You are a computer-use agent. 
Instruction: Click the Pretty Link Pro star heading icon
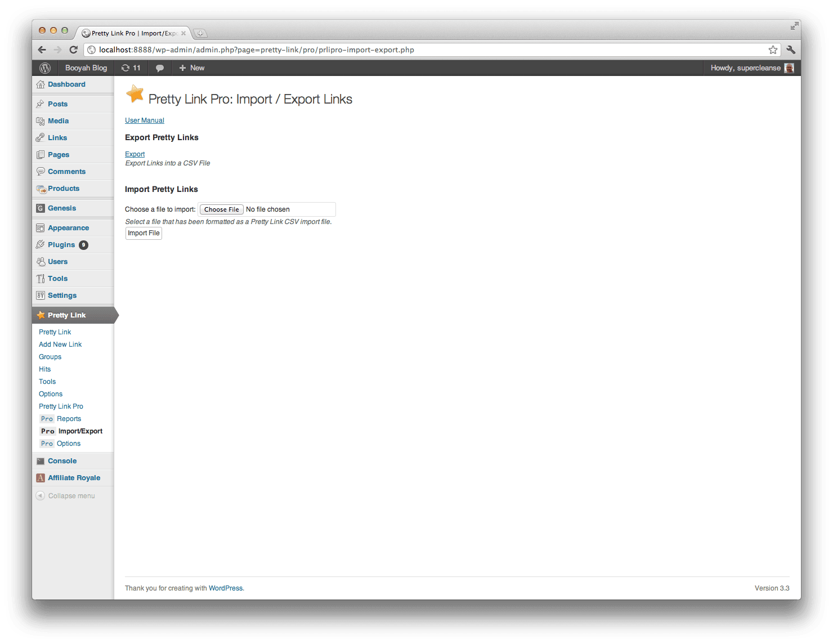[135, 94]
